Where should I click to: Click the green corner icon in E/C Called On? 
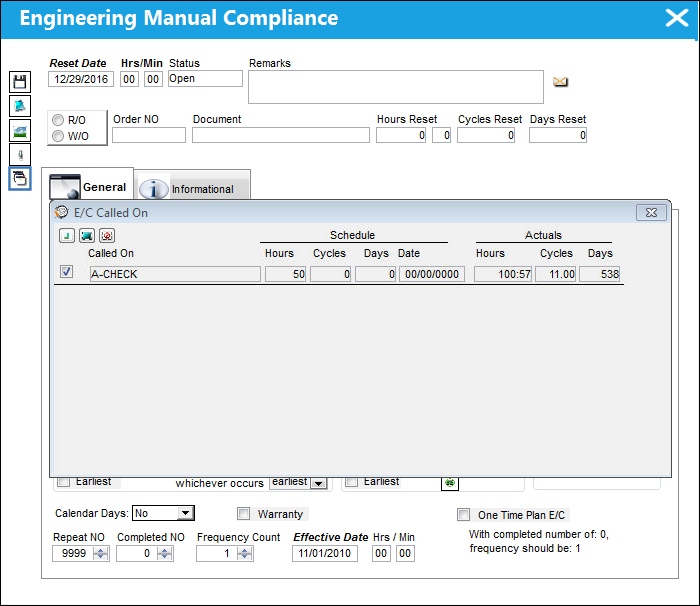click(x=67, y=235)
